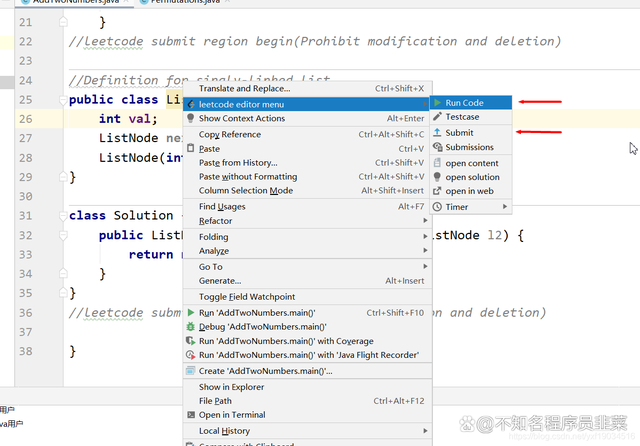Click the Submit upload arrow icon
Image resolution: width=640 pixels, height=446 pixels.
437,132
